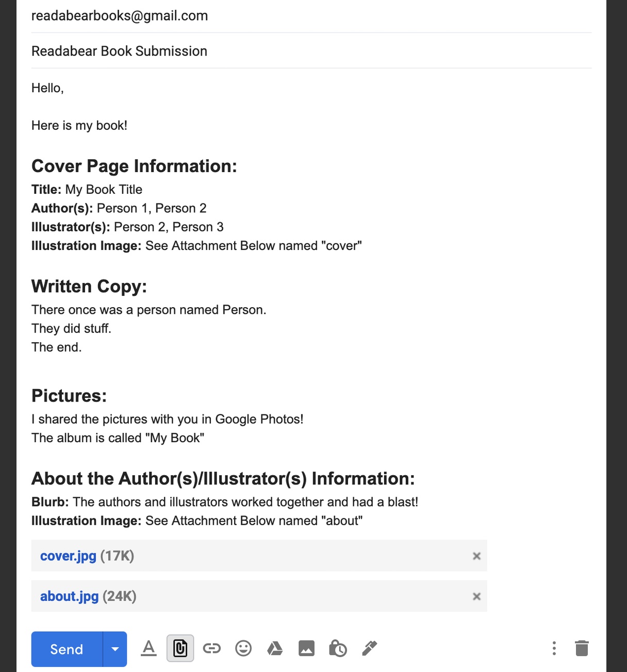The width and height of the screenshot is (627, 672).
Task: Click the attach files paperclip icon
Action: [x=180, y=648]
